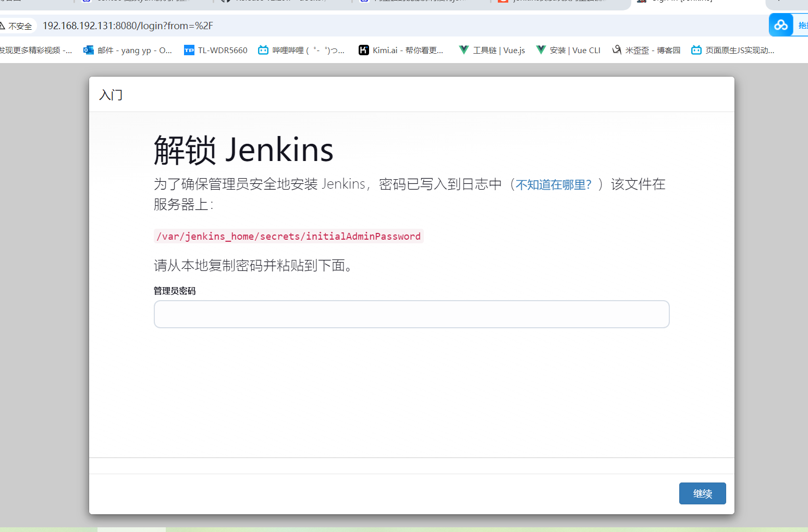Open the 页面原生JS实现动 bookmark
Screen dimensions: 808x532
click(x=733, y=50)
